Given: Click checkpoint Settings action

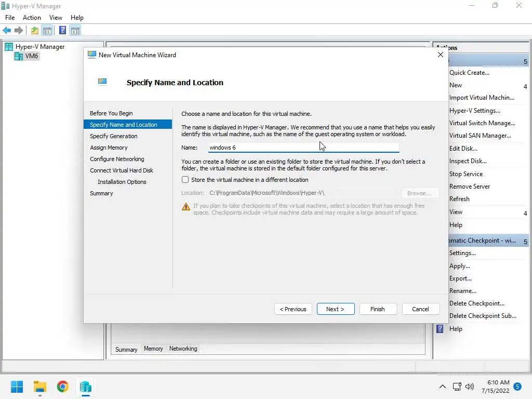Looking at the screenshot, I should point(462,253).
